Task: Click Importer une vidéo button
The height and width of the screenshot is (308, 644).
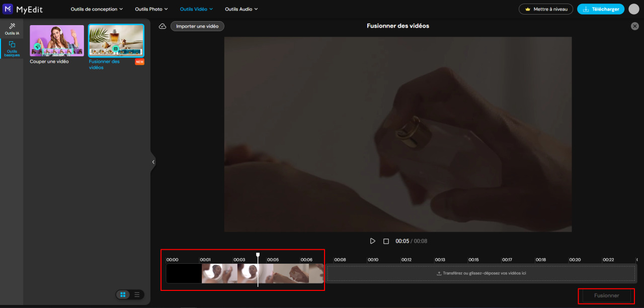Action: point(197,26)
